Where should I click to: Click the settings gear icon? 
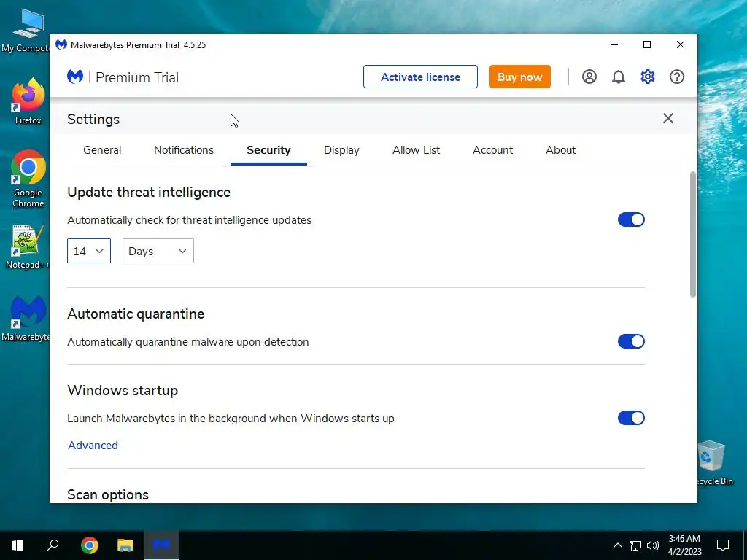(648, 77)
